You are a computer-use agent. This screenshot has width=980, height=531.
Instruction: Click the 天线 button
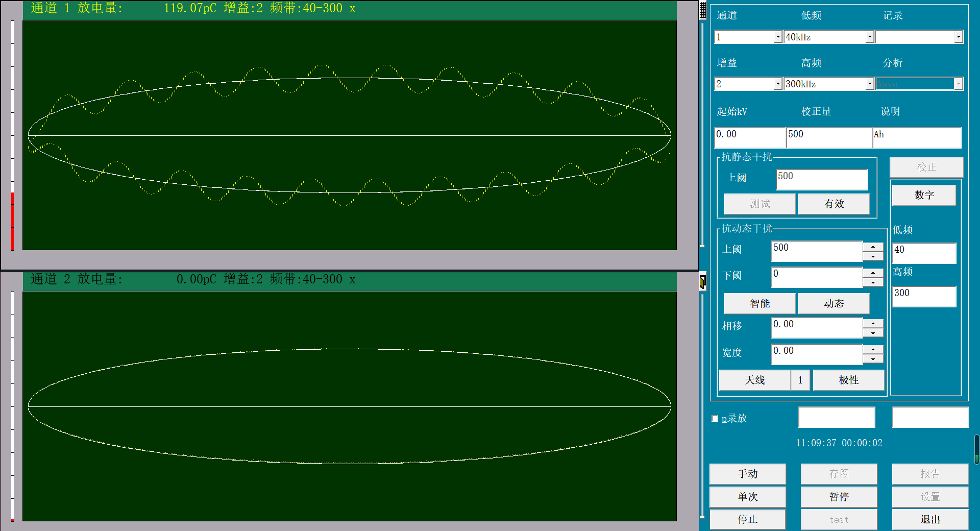[x=754, y=380]
